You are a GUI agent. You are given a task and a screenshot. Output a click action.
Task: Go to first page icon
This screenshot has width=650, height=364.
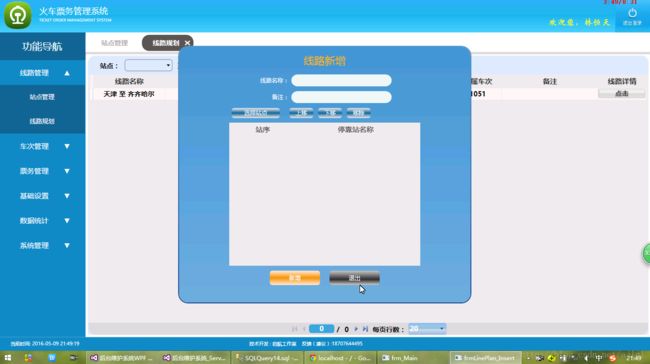point(294,329)
